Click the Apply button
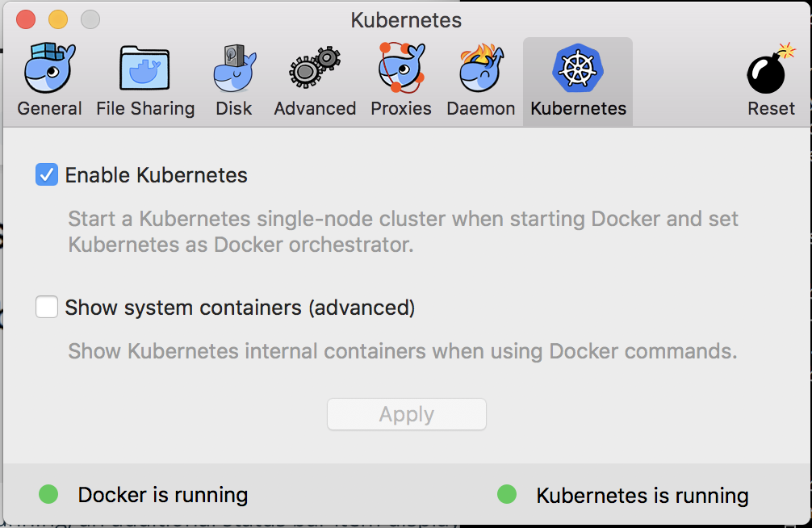The width and height of the screenshot is (812, 528). point(407,415)
